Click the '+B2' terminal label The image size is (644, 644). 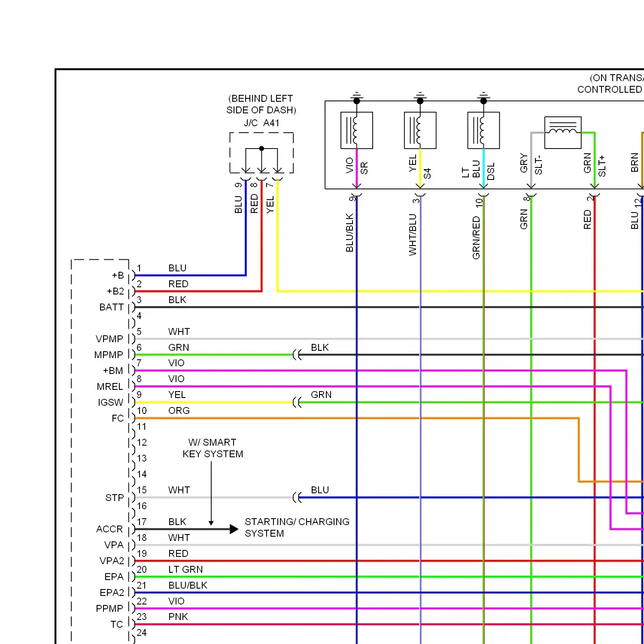tap(115, 292)
